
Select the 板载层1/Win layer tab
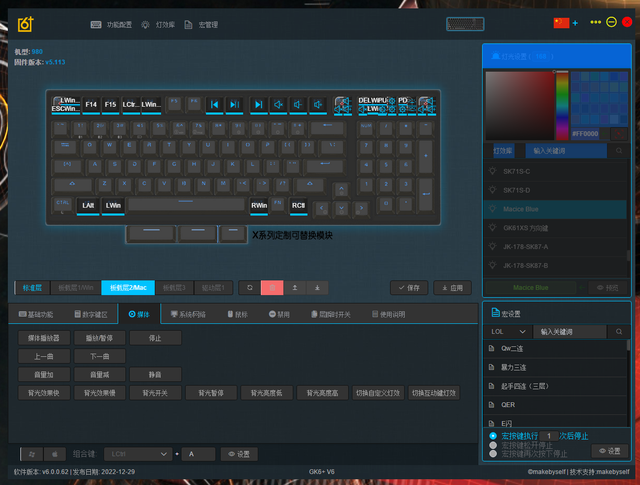pos(76,288)
